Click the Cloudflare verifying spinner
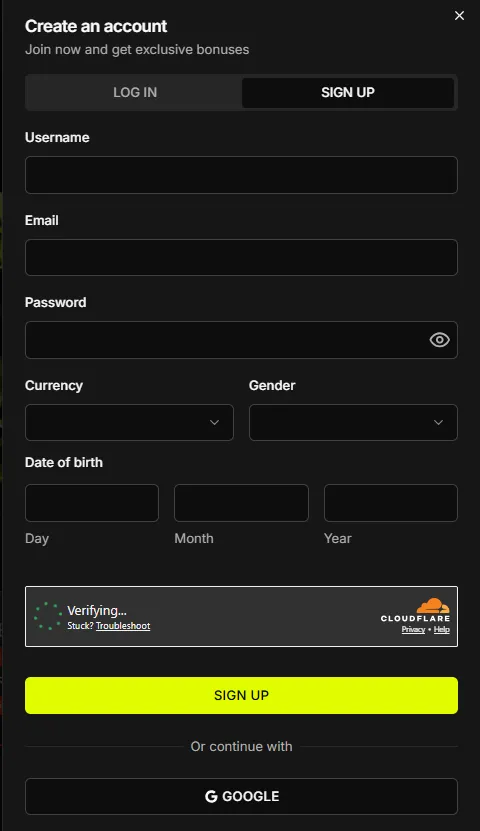 pyautogui.click(x=48, y=616)
